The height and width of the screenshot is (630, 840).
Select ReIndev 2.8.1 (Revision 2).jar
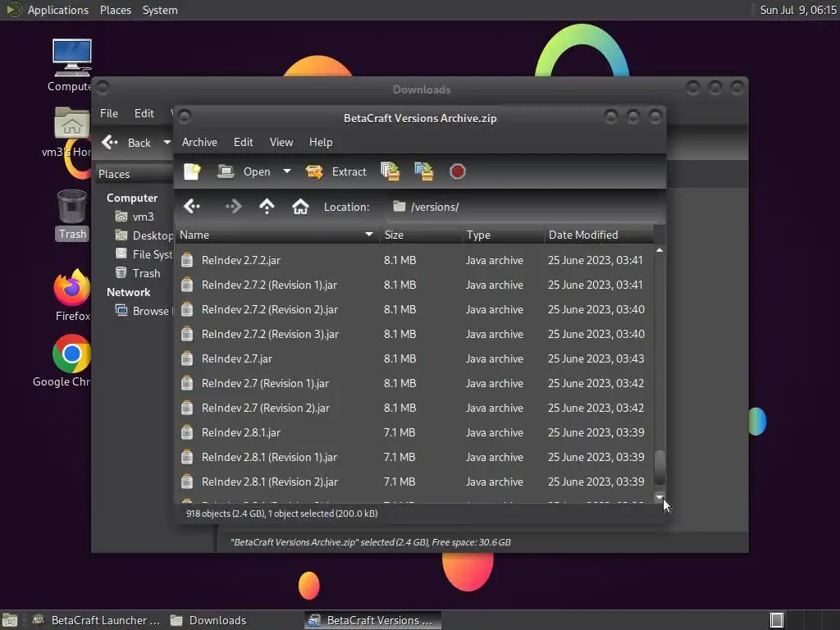click(x=414, y=482)
